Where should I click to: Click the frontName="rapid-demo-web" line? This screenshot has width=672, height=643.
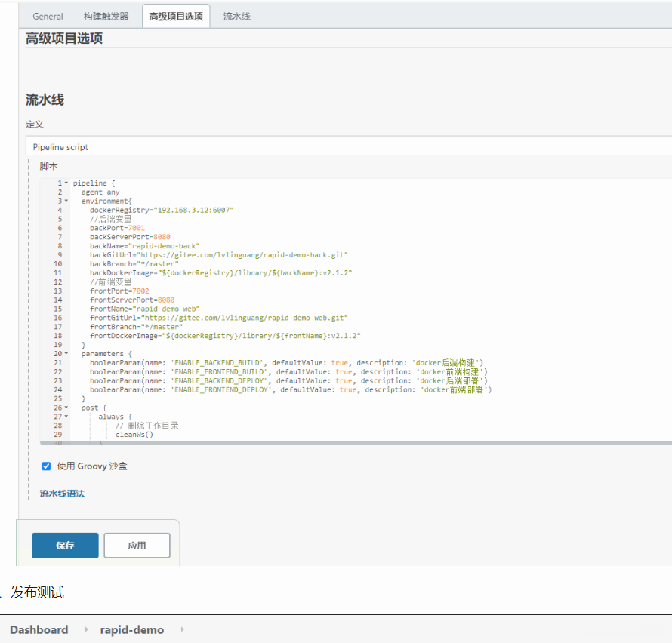click(144, 309)
